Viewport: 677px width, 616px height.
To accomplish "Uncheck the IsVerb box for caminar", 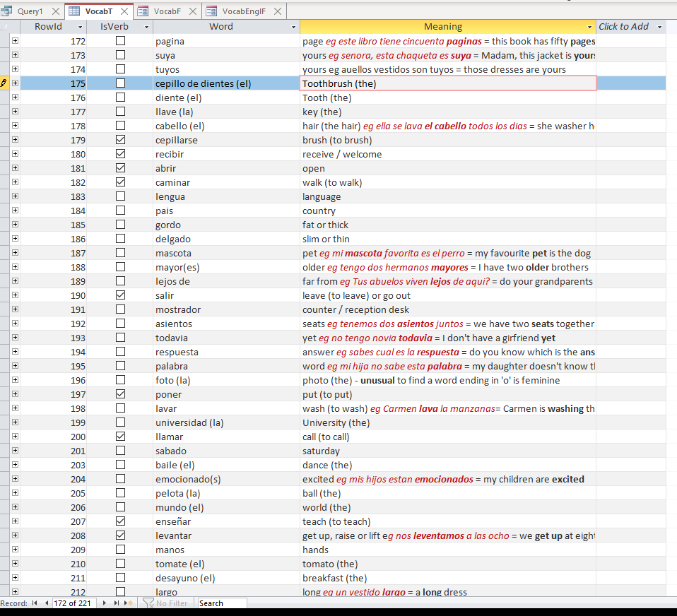I will click(x=120, y=182).
